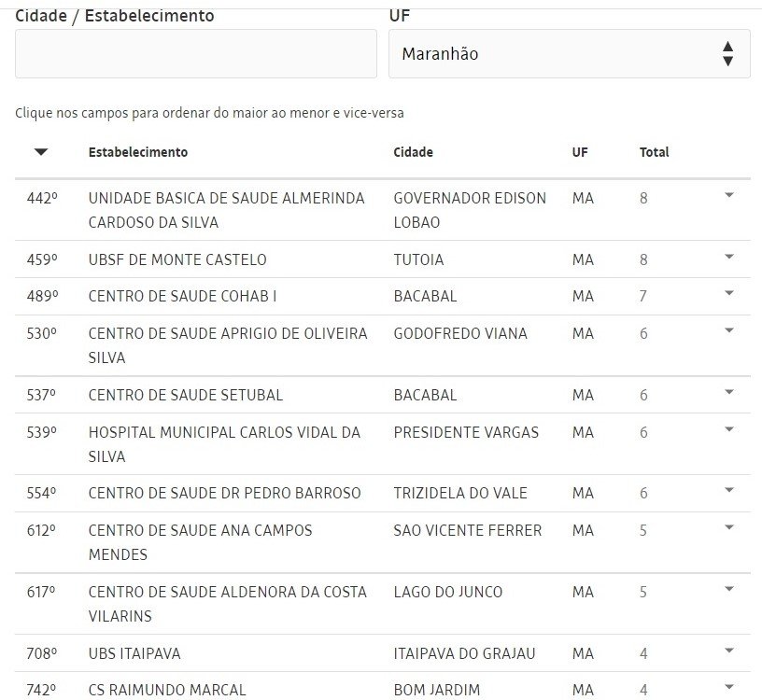The width and height of the screenshot is (762, 700).
Task: Focus the Cidade / Estabelecimento search field
Action: click(196, 53)
